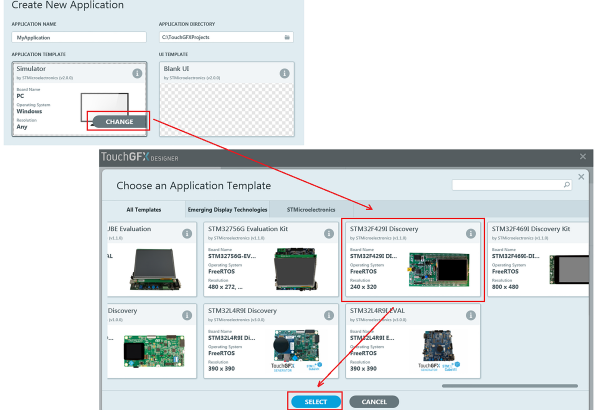Click info icon on STM32L4R9I Discovery card
600x410 pixels.
click(327, 315)
